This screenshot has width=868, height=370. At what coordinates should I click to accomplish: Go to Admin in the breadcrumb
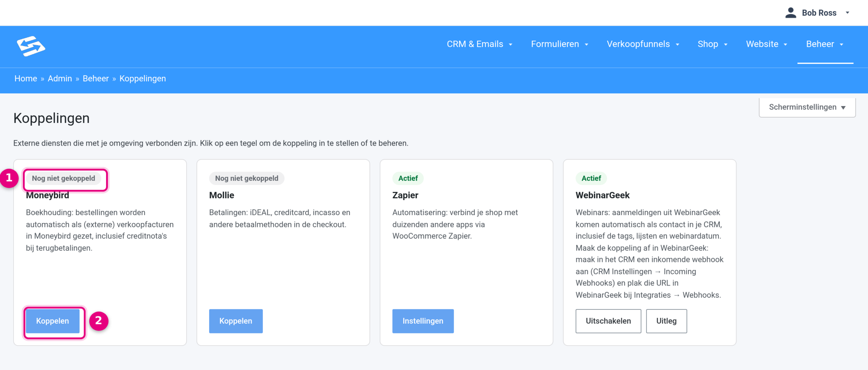tap(60, 79)
